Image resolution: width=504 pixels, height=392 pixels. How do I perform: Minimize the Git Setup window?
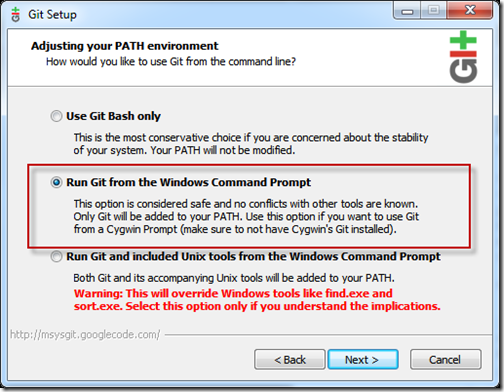[x=407, y=11]
